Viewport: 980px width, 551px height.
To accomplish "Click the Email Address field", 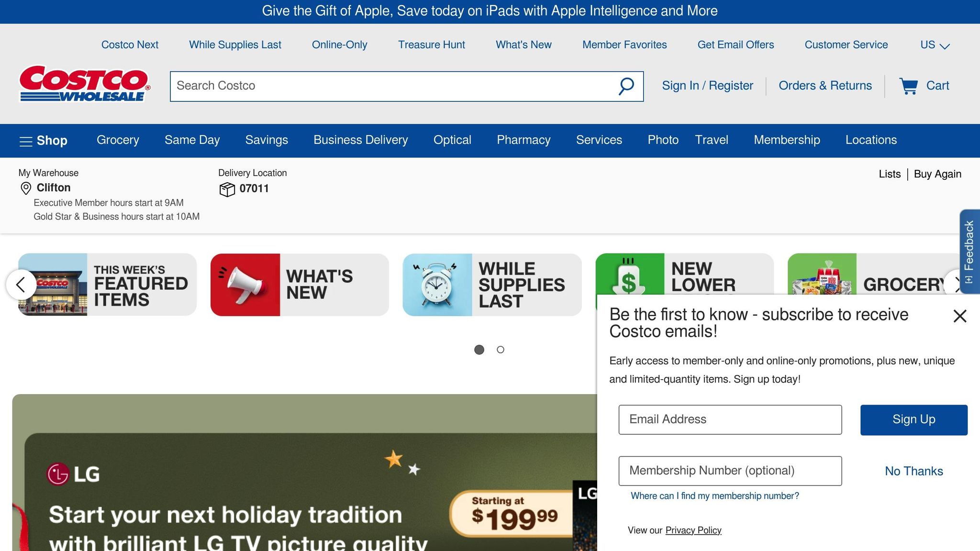I will pos(730,419).
